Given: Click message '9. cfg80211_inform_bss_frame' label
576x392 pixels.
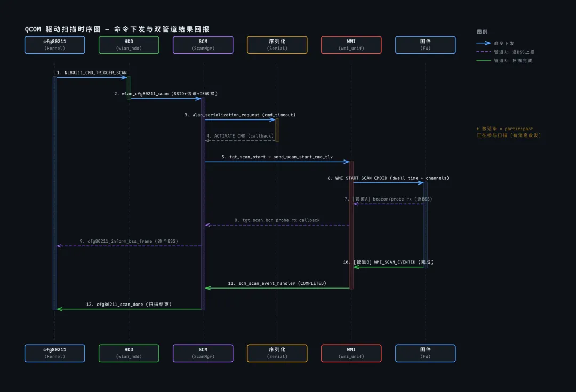Looking at the screenshot, I should 116,241.
